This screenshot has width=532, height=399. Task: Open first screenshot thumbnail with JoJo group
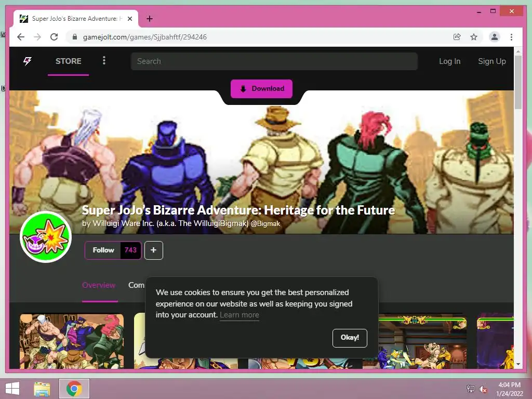tap(72, 341)
